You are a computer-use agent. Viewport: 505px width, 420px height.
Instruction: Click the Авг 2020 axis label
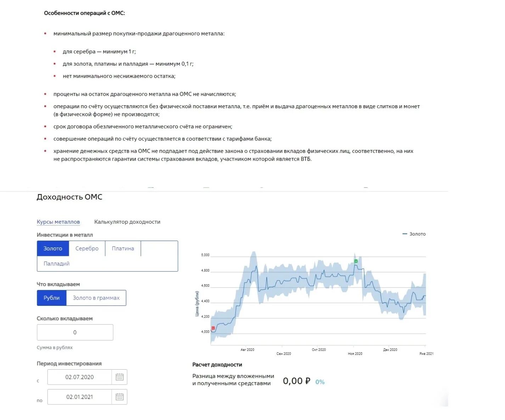click(247, 350)
